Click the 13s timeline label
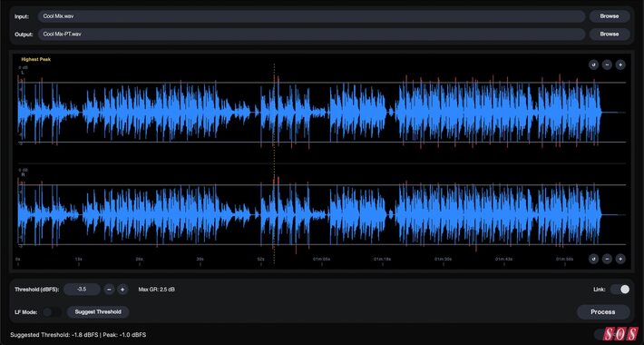644x345 pixels. pyautogui.click(x=78, y=260)
